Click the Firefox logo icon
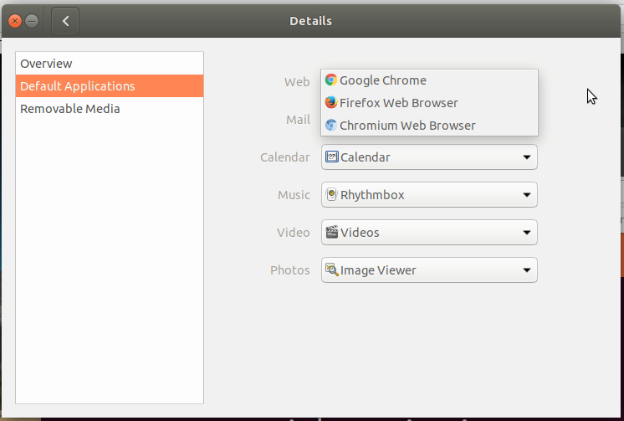The image size is (624, 421). pyautogui.click(x=331, y=103)
